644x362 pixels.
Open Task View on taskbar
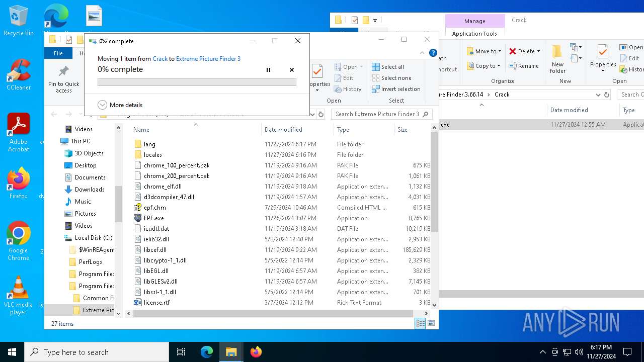coord(181,352)
